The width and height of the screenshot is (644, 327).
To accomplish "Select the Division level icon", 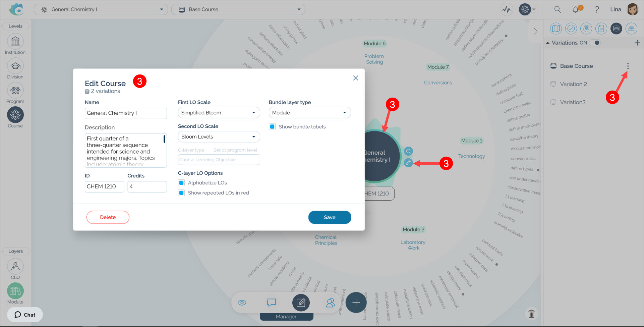I will point(15,66).
